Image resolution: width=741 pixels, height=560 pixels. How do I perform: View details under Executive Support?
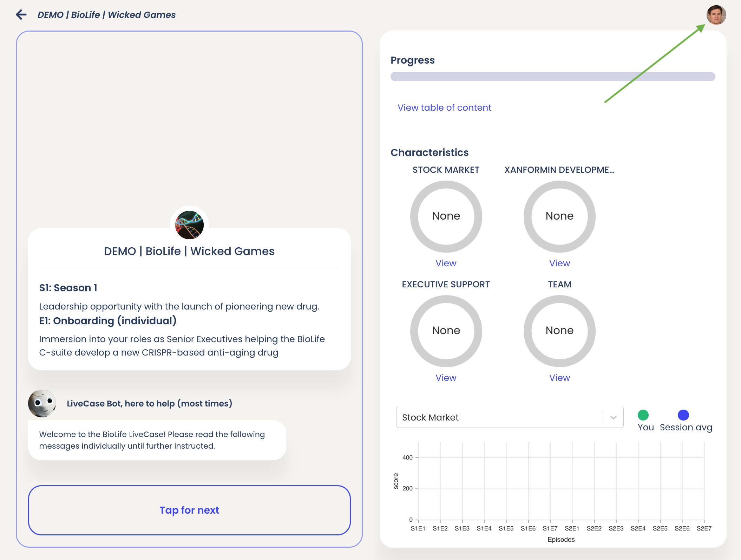446,377
